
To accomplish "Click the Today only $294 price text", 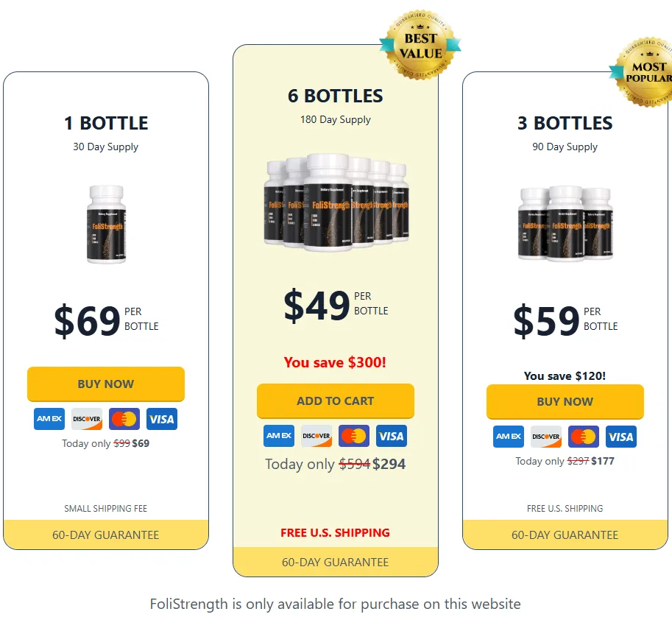I will 336,464.
